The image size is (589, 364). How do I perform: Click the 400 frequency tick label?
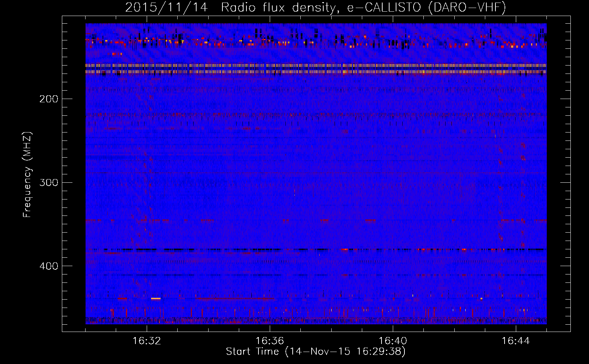coord(49,266)
